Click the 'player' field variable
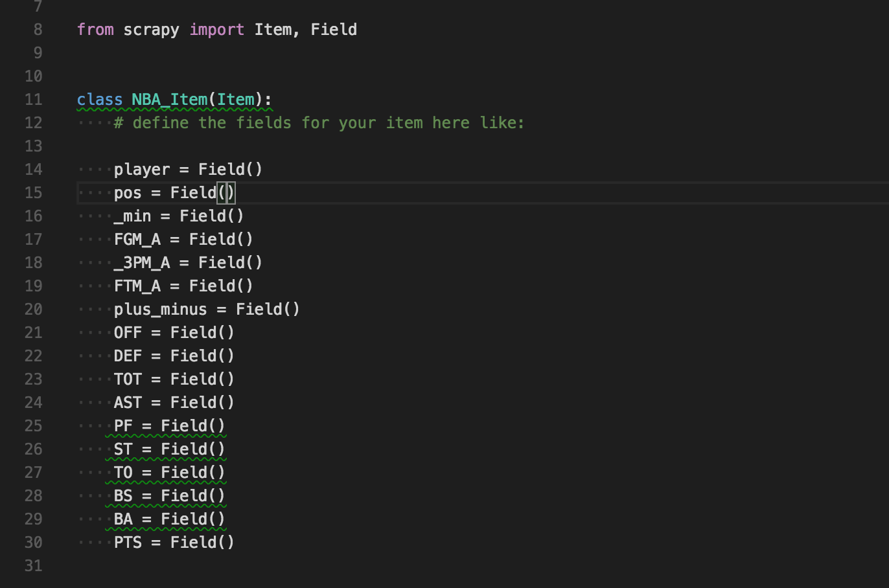This screenshot has width=889, height=588. [141, 170]
